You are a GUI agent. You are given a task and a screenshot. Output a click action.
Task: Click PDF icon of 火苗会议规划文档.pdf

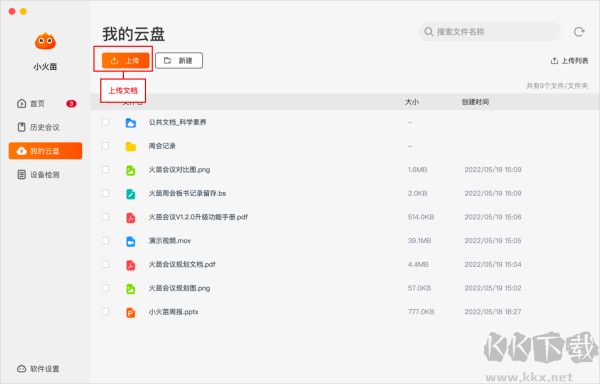pos(131,265)
